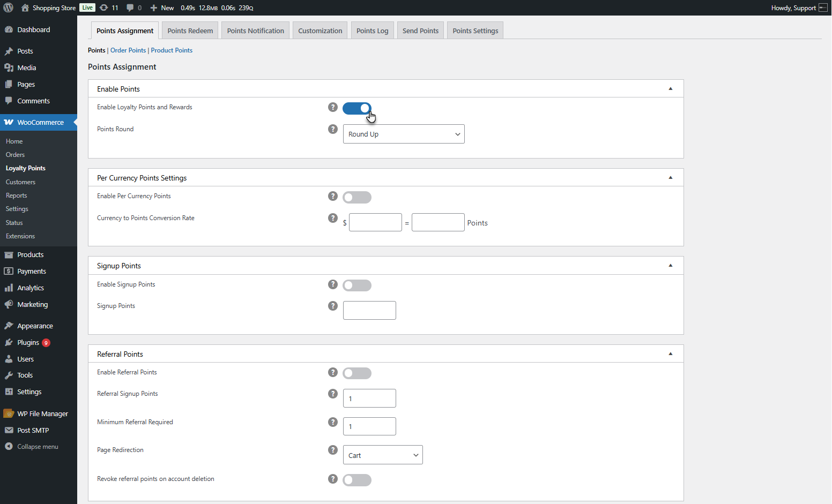The width and height of the screenshot is (832, 504).
Task: Click the help icon beside Points Round
Action: tap(333, 129)
